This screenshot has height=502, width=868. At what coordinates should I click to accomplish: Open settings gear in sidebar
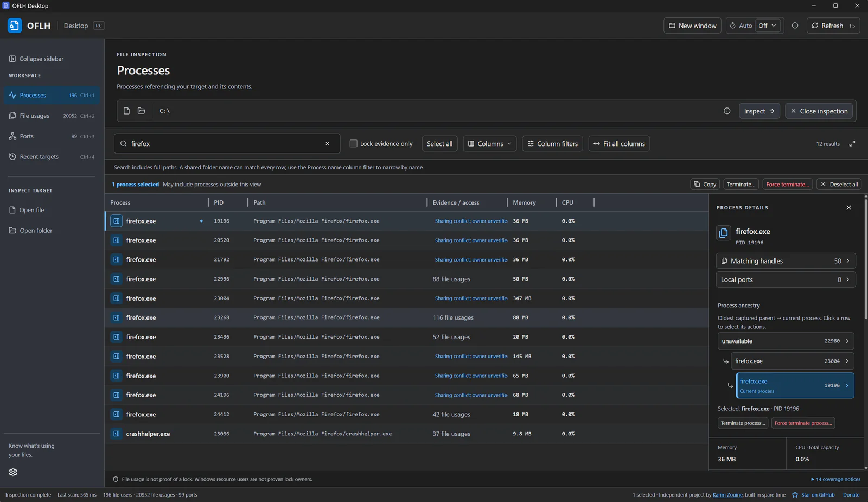click(x=13, y=472)
